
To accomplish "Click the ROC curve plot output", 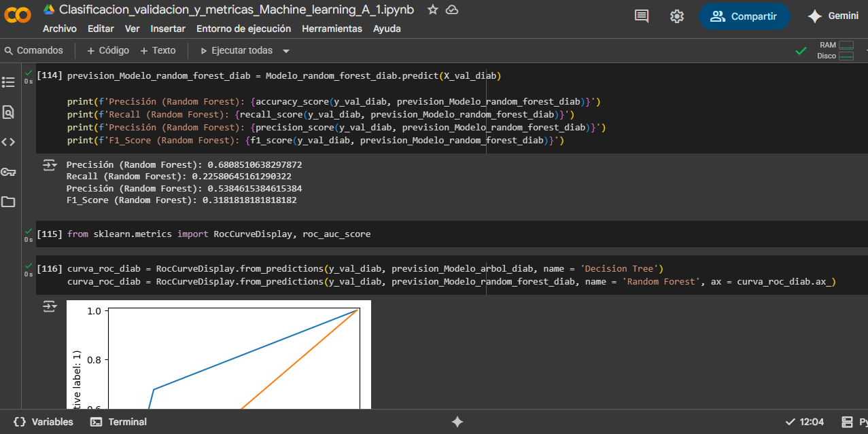I will [x=219, y=355].
